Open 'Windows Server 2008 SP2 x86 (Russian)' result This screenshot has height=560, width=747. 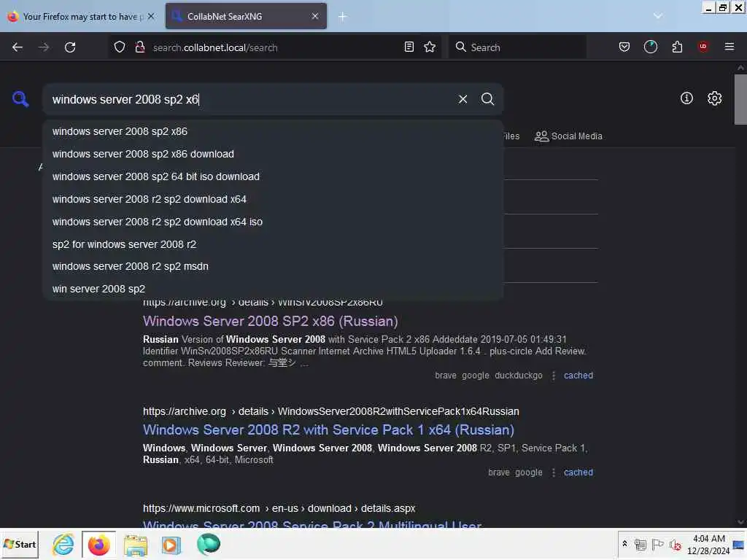pos(270,322)
